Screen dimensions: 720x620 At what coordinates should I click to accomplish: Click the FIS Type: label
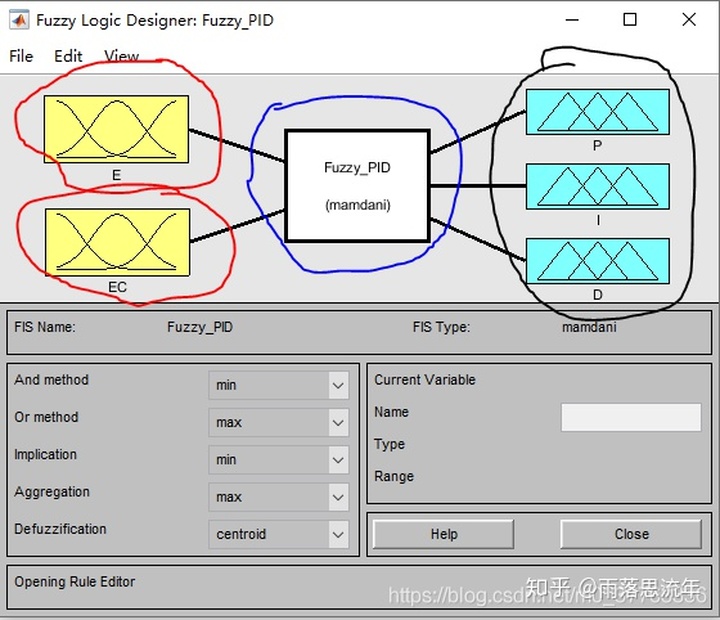pyautogui.click(x=441, y=327)
